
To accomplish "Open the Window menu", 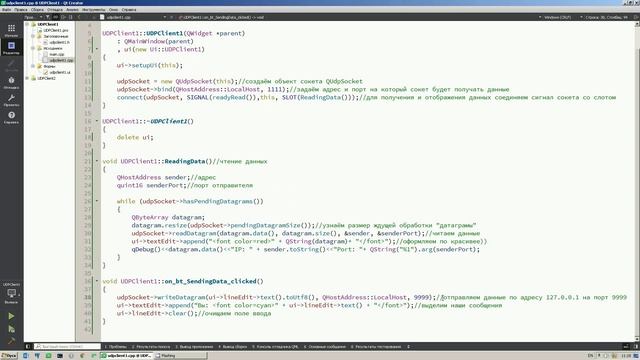I will click(113, 9).
